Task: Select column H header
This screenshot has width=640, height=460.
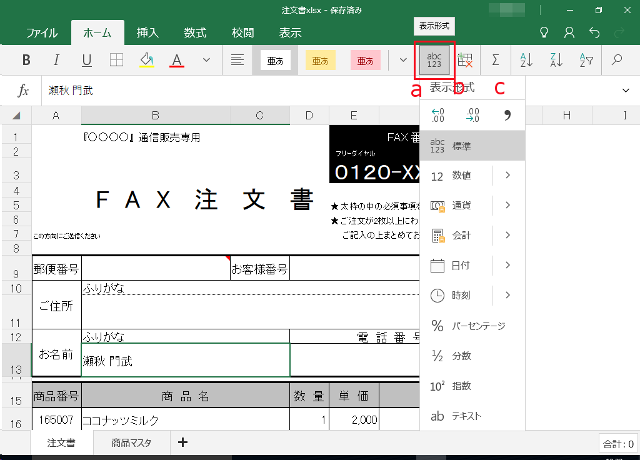Action: [567, 116]
